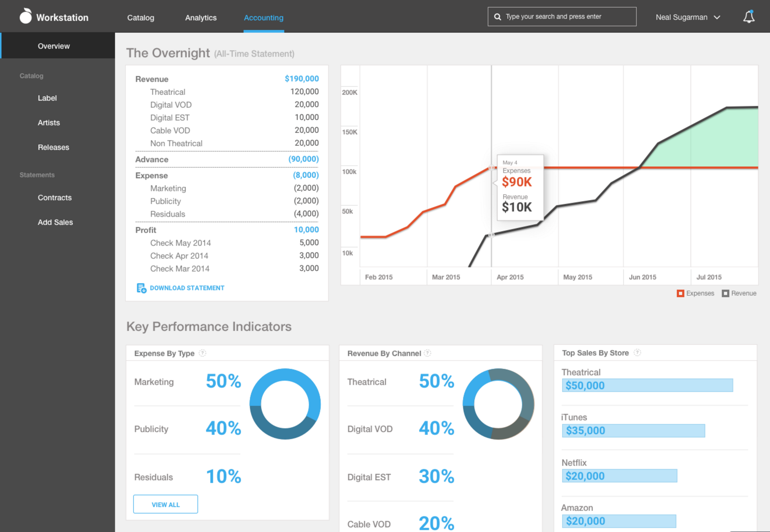770x532 pixels.
Task: Toggle the Revenue legend marker
Action: click(x=725, y=293)
